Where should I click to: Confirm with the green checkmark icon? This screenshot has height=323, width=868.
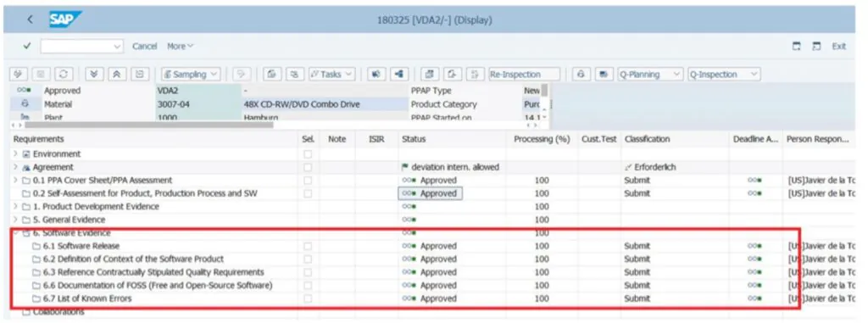[x=27, y=46]
